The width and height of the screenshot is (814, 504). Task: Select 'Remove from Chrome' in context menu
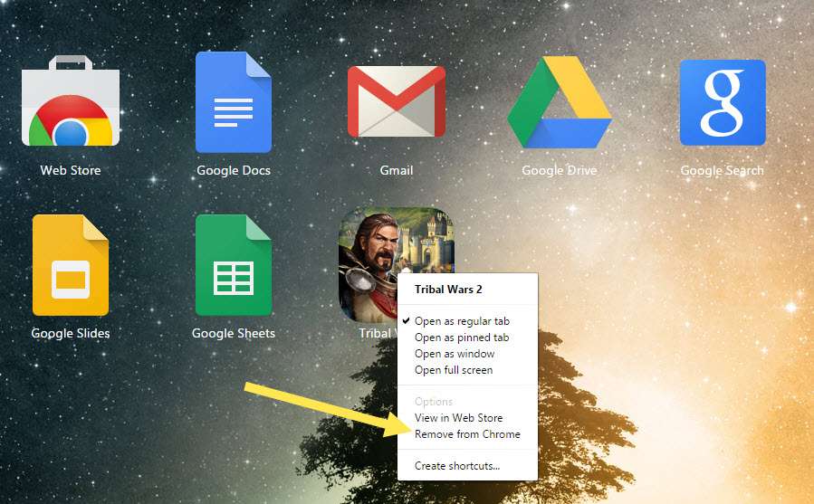[x=467, y=434]
